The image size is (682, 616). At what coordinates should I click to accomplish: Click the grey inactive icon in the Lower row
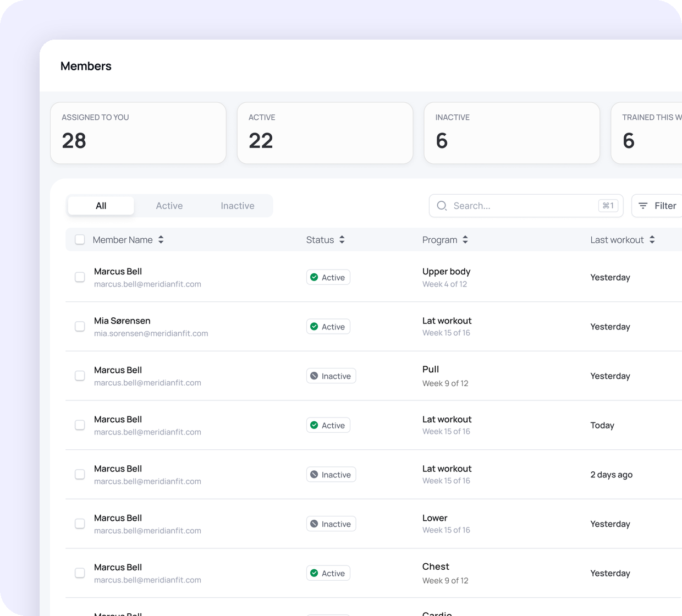[314, 524]
